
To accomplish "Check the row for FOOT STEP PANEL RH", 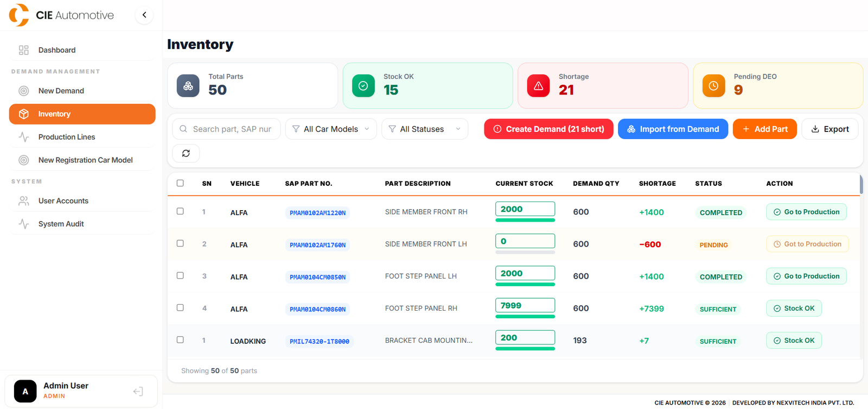I will click(180, 307).
